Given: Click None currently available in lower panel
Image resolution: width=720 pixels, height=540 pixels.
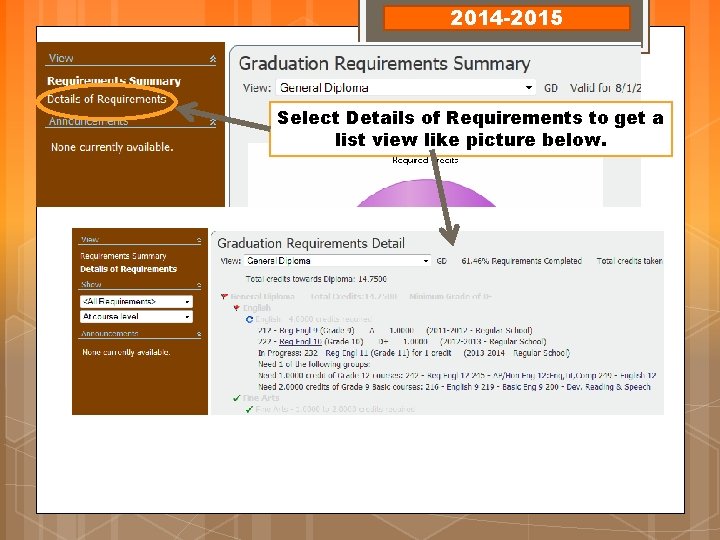Looking at the screenshot, I should (x=126, y=352).
